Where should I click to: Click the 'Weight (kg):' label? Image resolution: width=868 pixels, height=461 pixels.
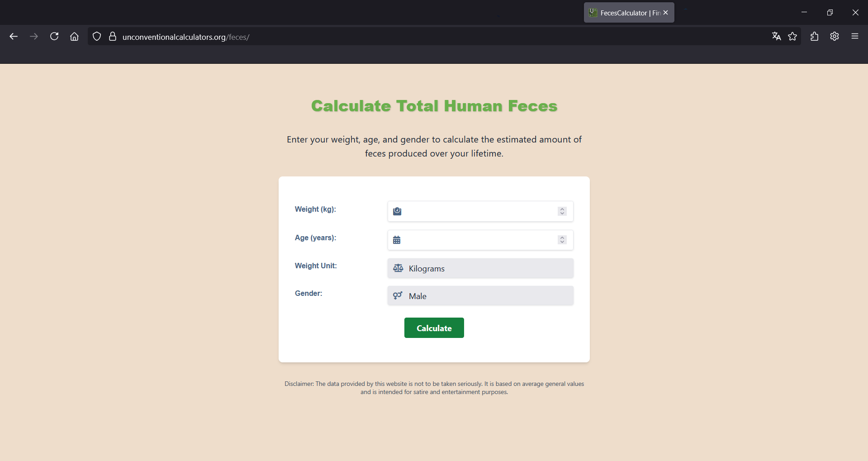tap(315, 209)
